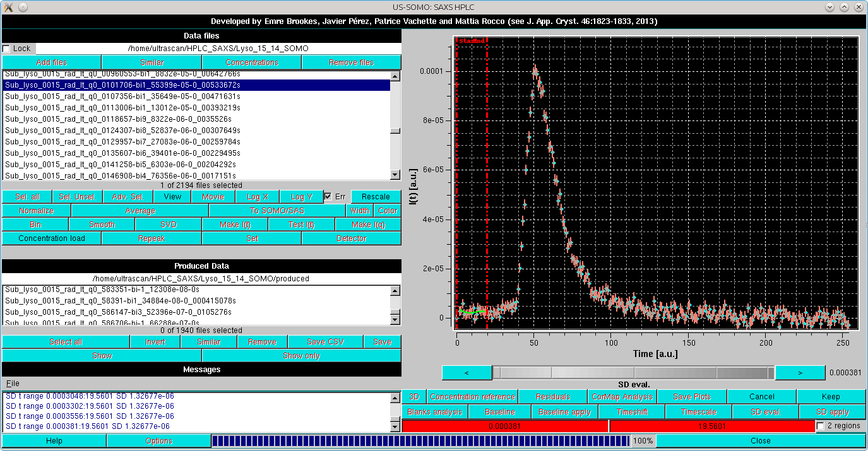
Task: Click Concentration load button
Action: pos(52,238)
